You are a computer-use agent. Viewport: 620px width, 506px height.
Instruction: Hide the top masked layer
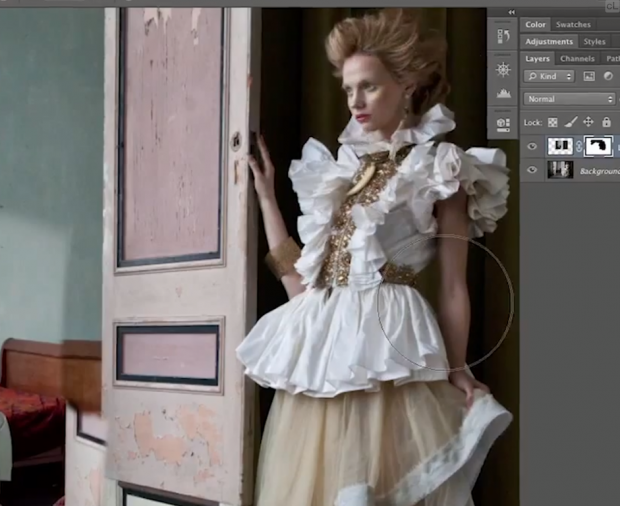(x=532, y=147)
